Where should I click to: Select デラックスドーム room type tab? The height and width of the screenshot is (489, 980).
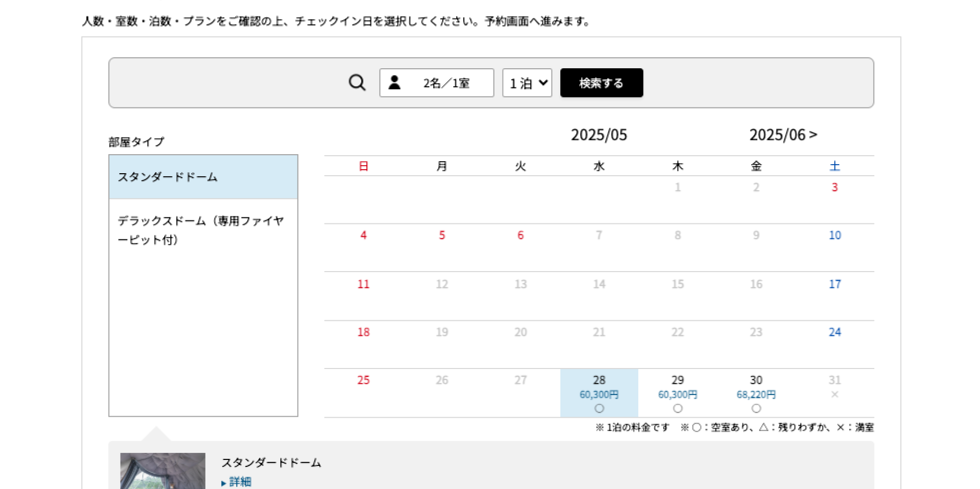pyautogui.click(x=203, y=230)
